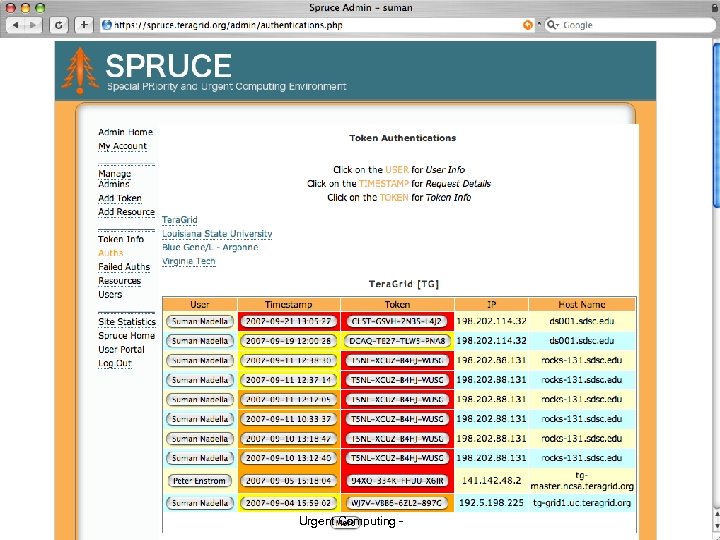Image resolution: width=720 pixels, height=540 pixels.
Task: Click the Peter Enstrom user button
Action: (x=200, y=481)
